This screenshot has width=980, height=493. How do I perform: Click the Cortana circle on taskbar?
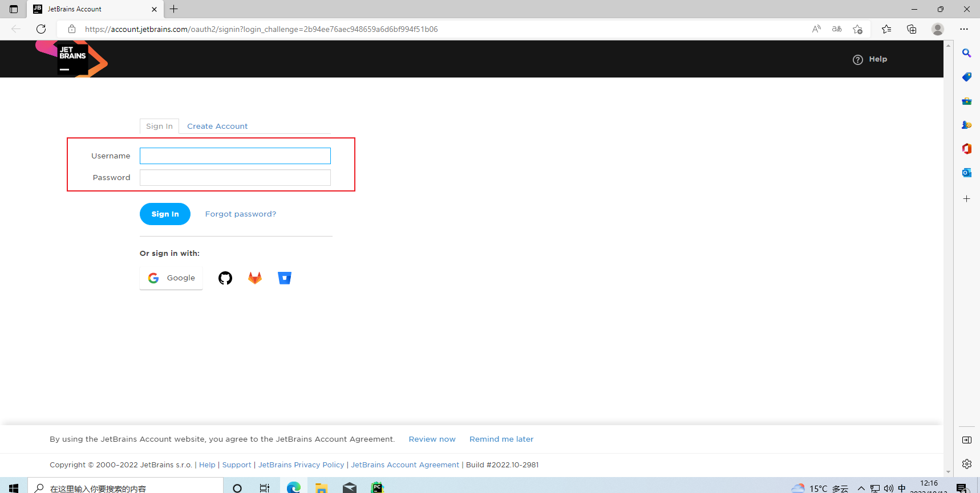[237, 488]
